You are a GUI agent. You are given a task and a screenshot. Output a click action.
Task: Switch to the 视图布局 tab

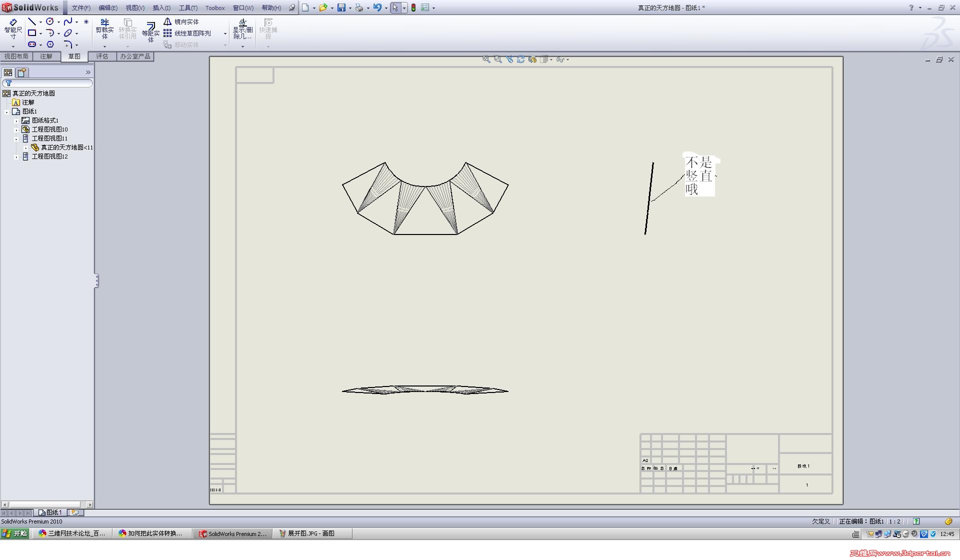[16, 56]
